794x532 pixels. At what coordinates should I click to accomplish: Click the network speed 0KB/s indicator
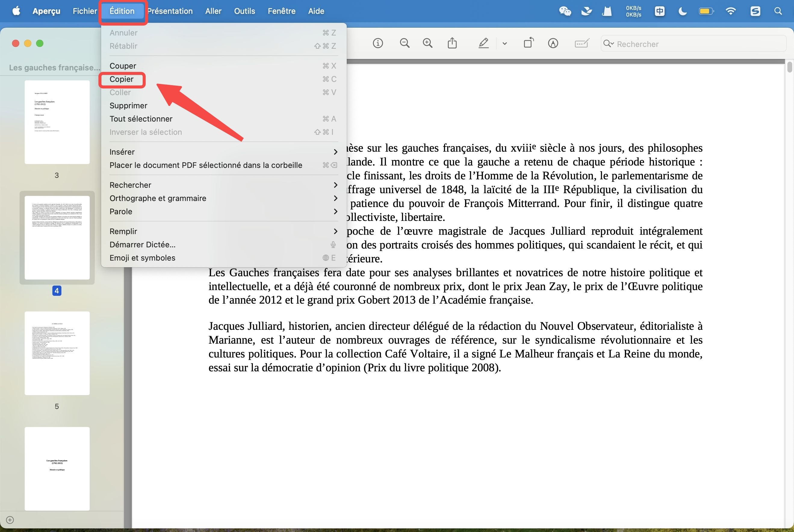[634, 11]
